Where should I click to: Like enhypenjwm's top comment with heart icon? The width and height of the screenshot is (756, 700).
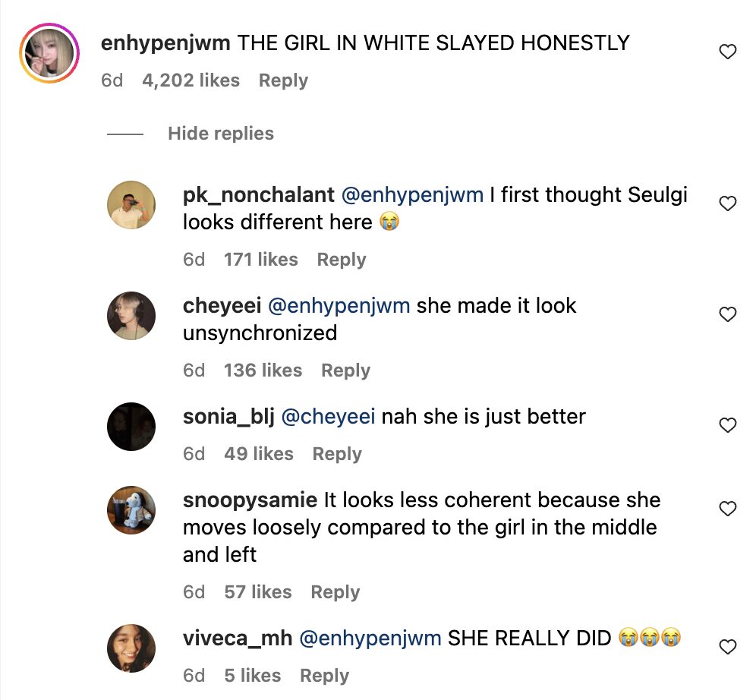727,52
